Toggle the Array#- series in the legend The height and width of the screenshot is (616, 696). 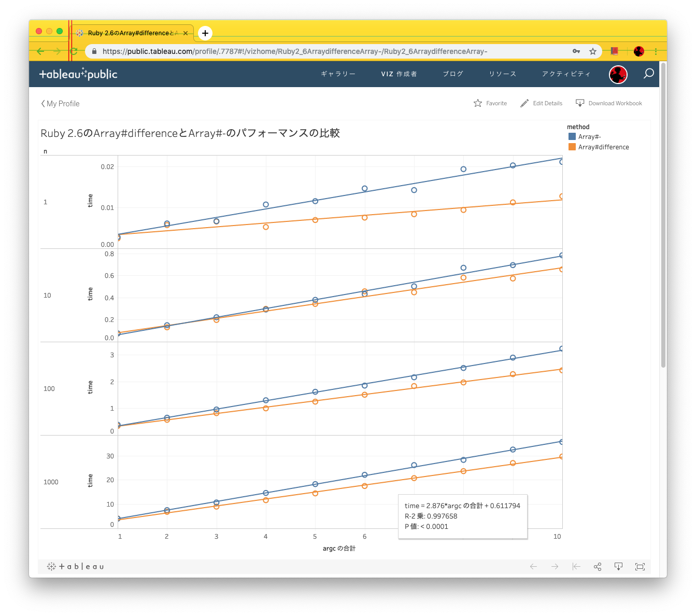coord(588,136)
